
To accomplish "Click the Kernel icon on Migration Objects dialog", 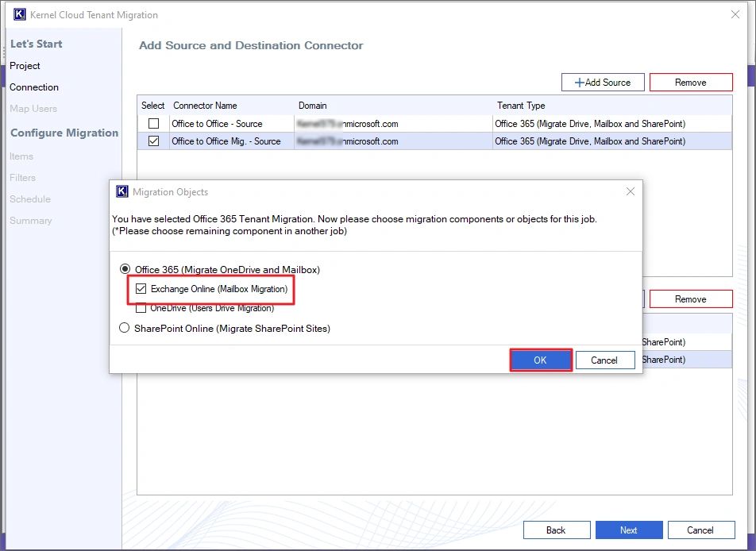I will click(121, 191).
